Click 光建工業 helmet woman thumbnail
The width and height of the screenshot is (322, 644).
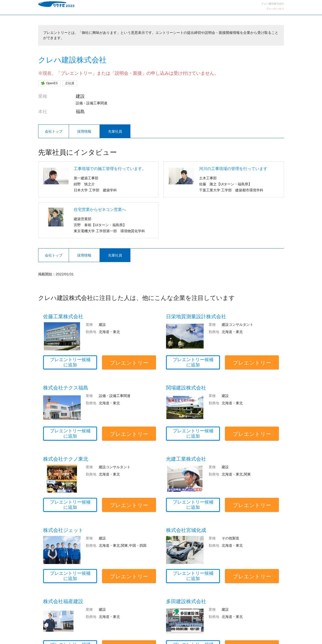pos(185,479)
